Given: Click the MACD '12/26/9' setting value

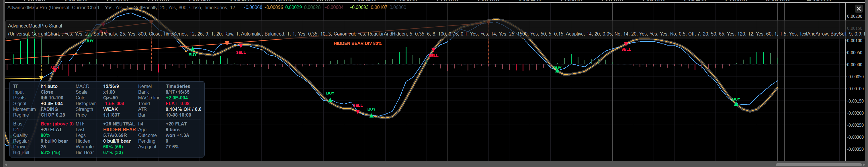Looking at the screenshot, I should coord(111,87).
